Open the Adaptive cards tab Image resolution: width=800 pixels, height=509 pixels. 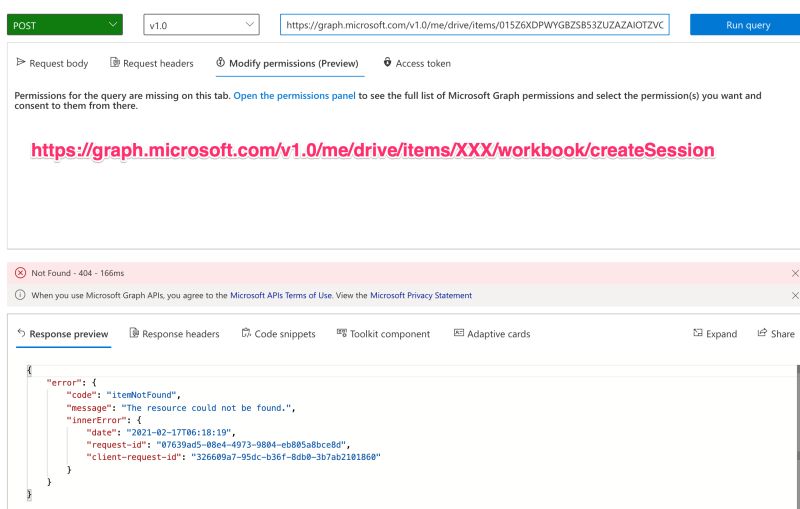click(x=492, y=334)
